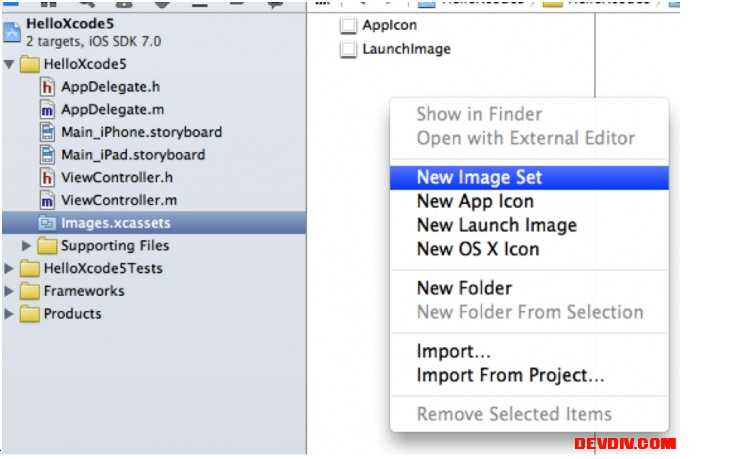Collapse the HelloXcode5 group folder

9,64
